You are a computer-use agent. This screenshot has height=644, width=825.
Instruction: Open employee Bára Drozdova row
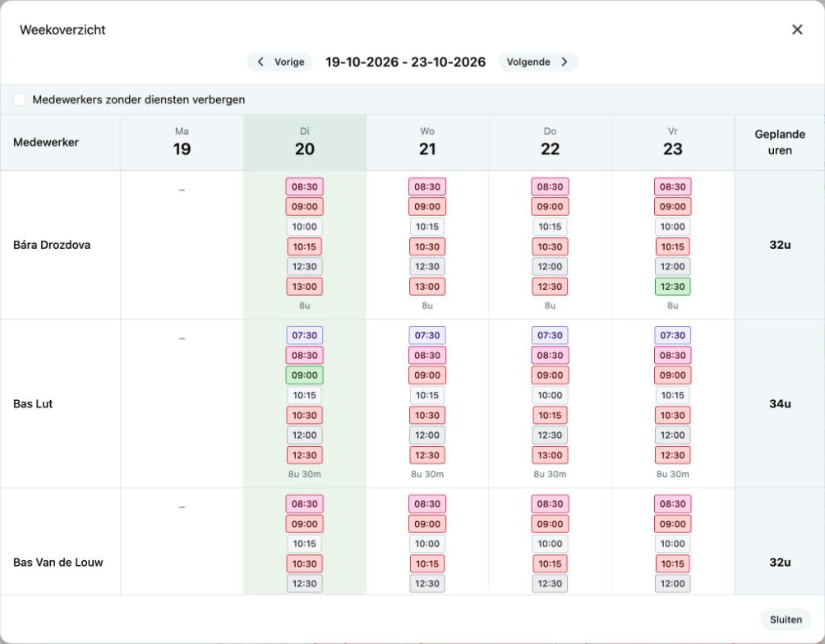click(52, 245)
